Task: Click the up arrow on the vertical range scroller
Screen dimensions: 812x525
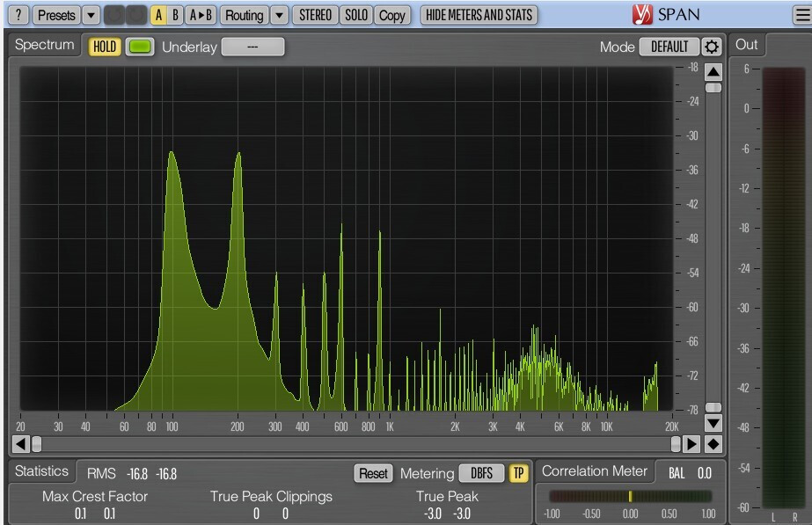Action: 713,72
